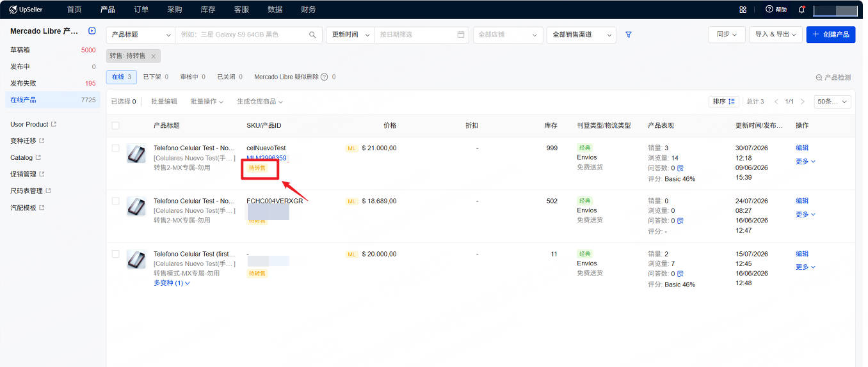Check the FCHC004VERXGR product row
This screenshot has height=367, width=868.
pyautogui.click(x=115, y=201)
